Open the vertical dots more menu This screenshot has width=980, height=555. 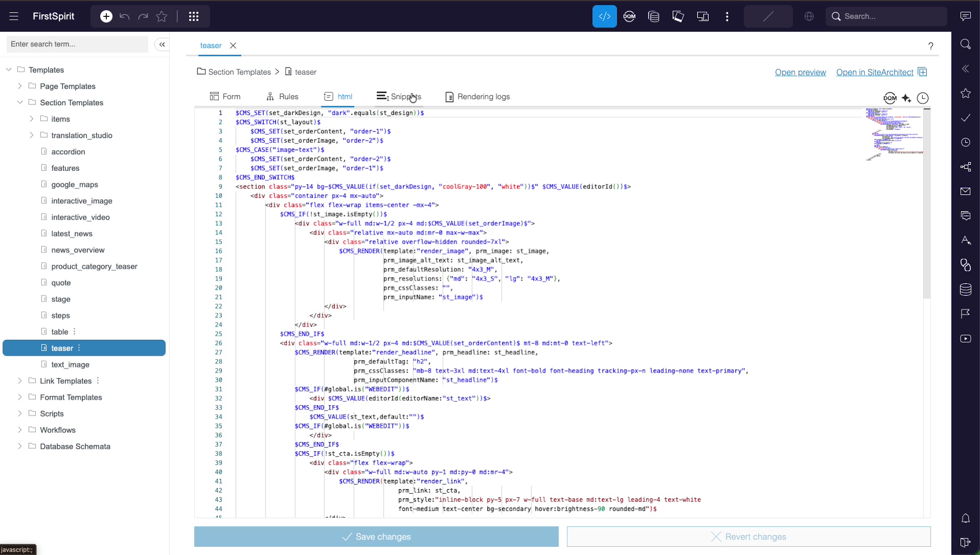pos(727,16)
